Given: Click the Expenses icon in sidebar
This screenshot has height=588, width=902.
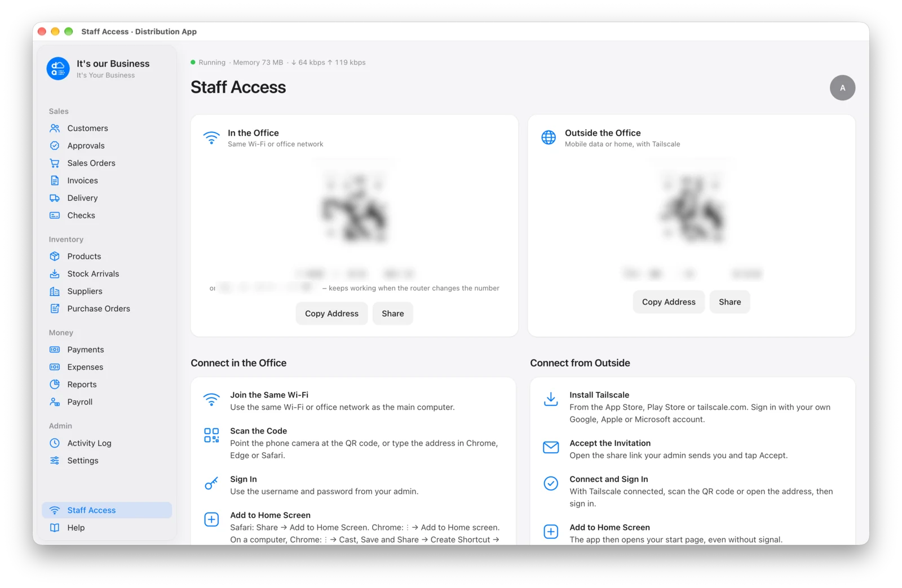Looking at the screenshot, I should point(55,367).
